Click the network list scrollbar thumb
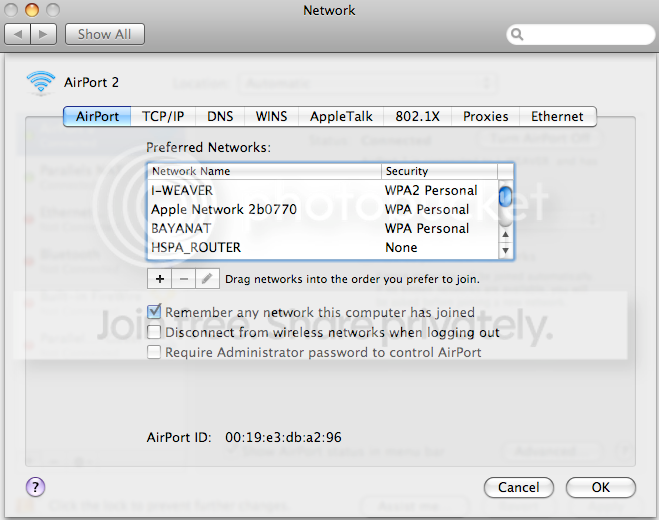659x520 pixels. point(505,197)
